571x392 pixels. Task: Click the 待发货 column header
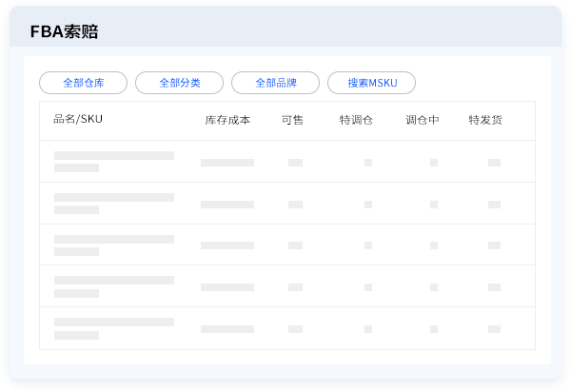tap(485, 120)
